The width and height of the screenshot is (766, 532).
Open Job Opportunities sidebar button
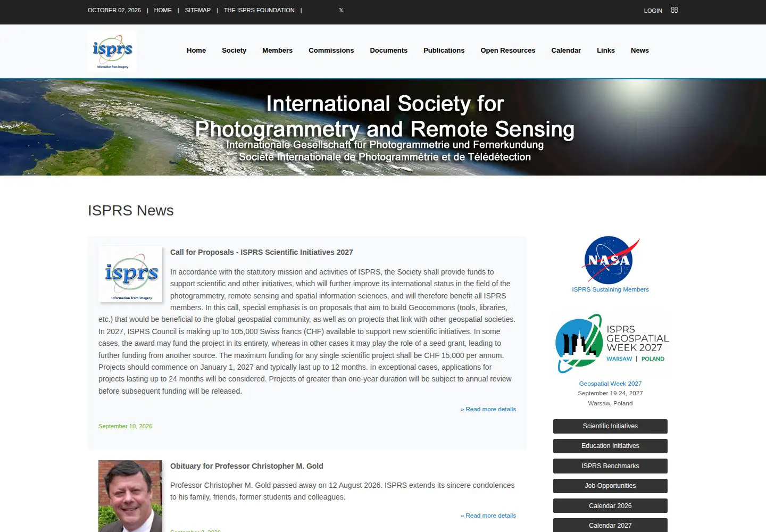point(611,486)
